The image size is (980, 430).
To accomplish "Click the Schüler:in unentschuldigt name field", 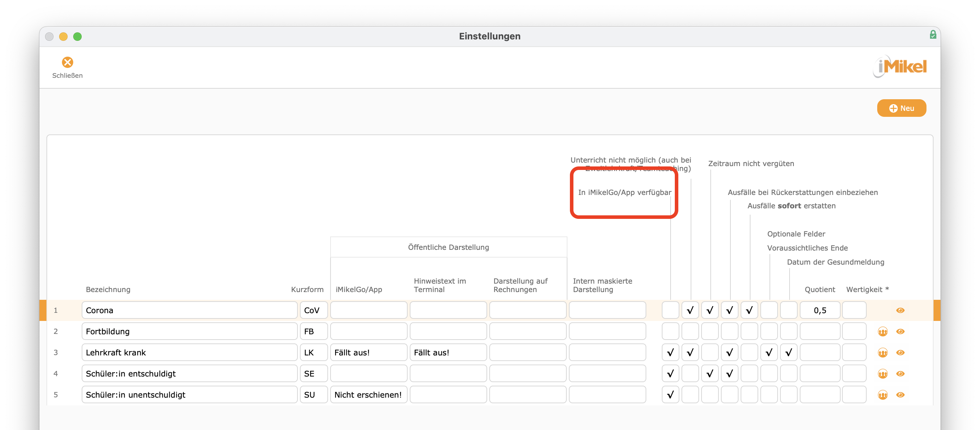I will (x=189, y=395).
